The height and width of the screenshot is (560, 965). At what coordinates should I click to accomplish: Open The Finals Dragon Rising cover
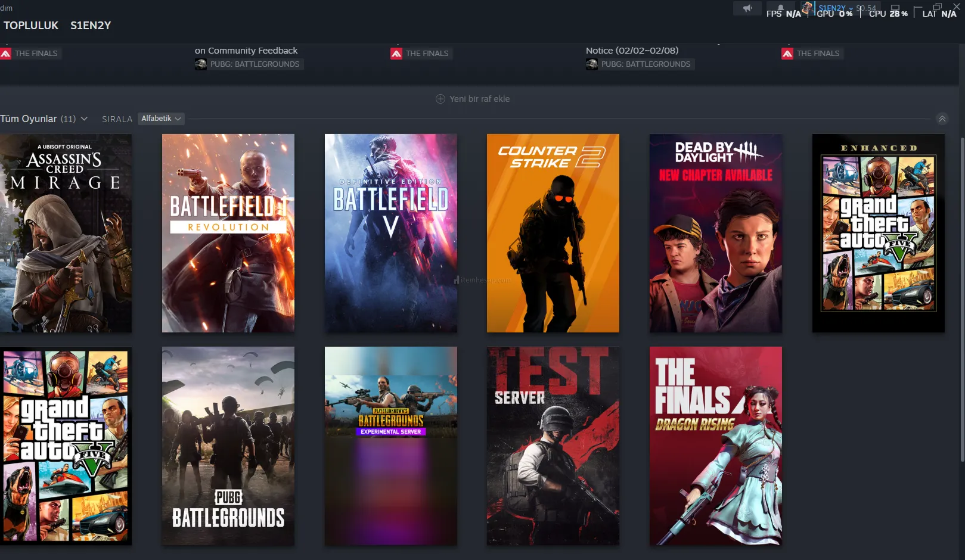pyautogui.click(x=715, y=446)
